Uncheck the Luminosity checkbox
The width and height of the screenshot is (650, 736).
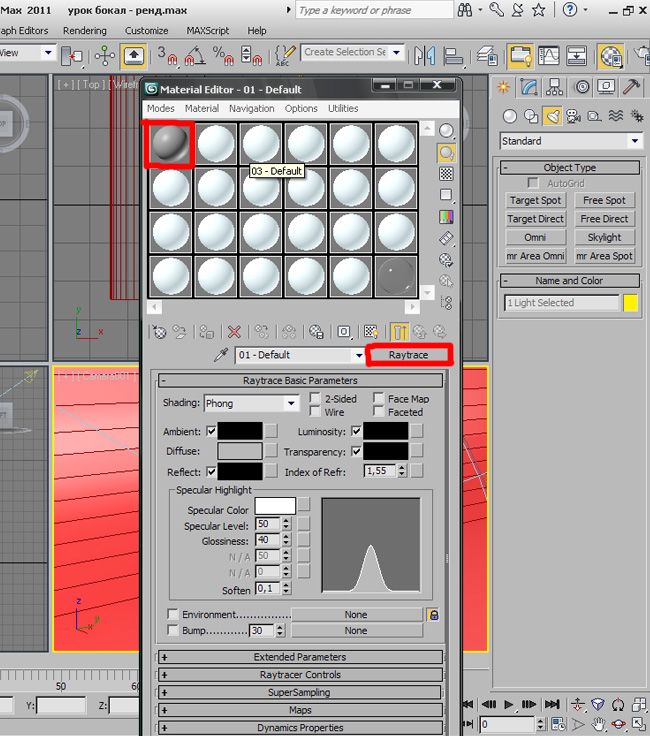tap(356, 430)
